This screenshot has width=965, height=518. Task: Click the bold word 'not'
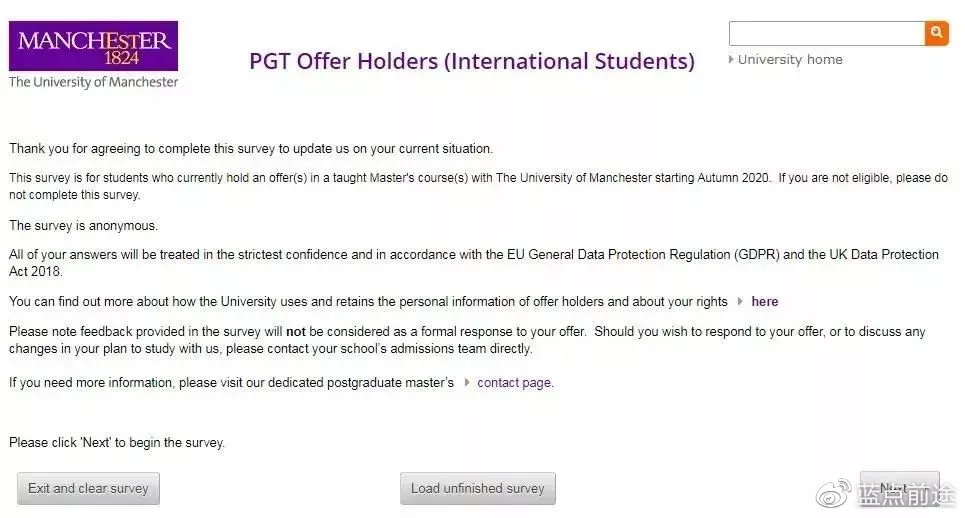(x=295, y=332)
